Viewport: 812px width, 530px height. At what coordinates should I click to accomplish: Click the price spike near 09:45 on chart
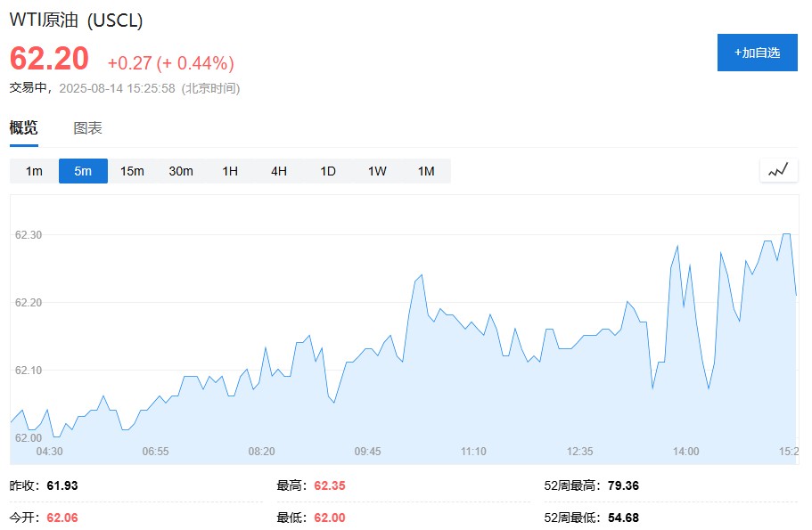tap(421, 275)
